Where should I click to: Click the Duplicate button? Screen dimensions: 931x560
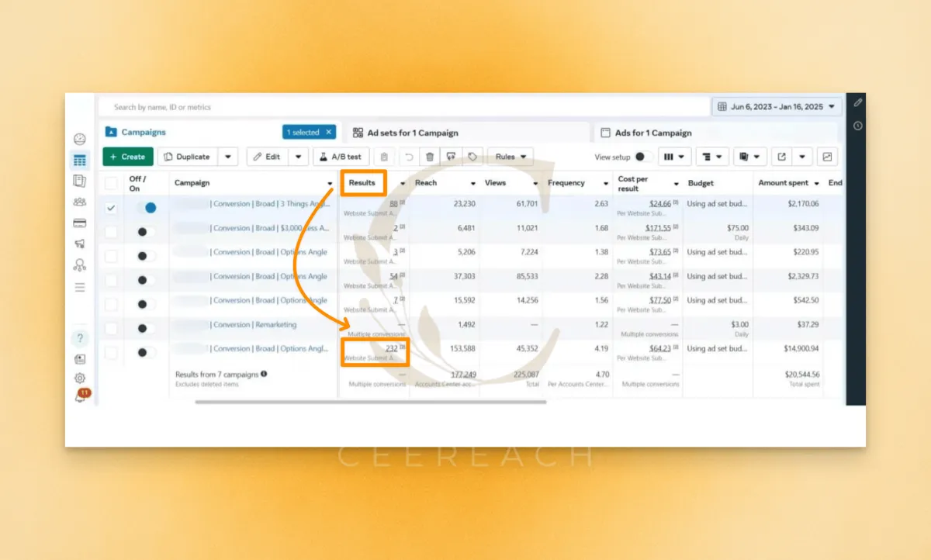tap(188, 157)
